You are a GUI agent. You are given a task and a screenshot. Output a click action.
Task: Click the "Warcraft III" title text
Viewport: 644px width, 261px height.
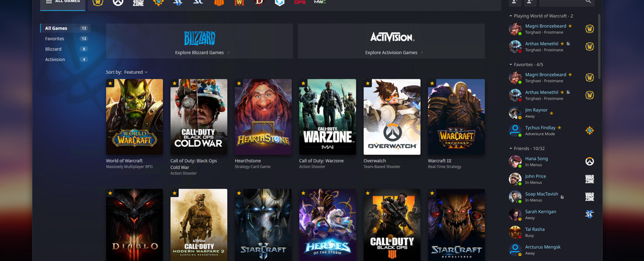(440, 161)
